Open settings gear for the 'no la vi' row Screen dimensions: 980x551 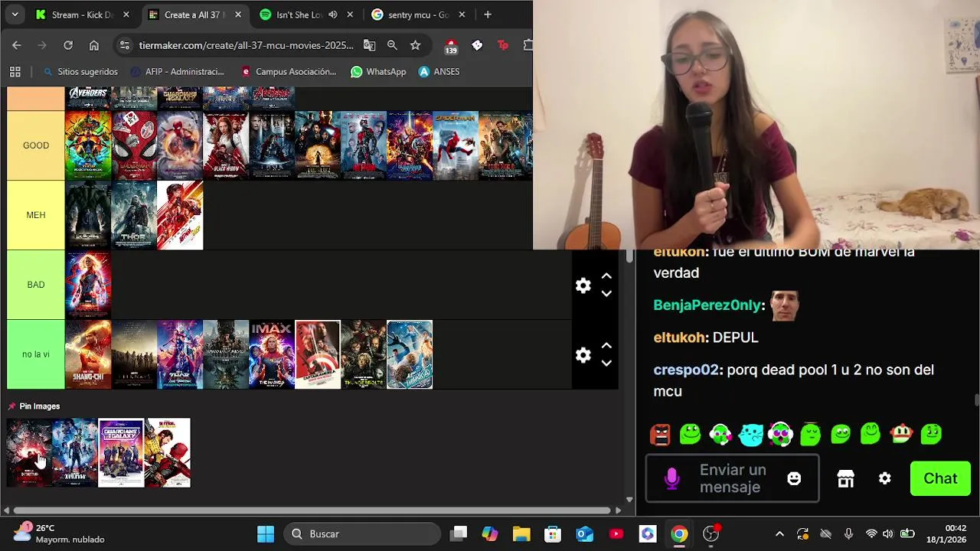[x=583, y=355]
